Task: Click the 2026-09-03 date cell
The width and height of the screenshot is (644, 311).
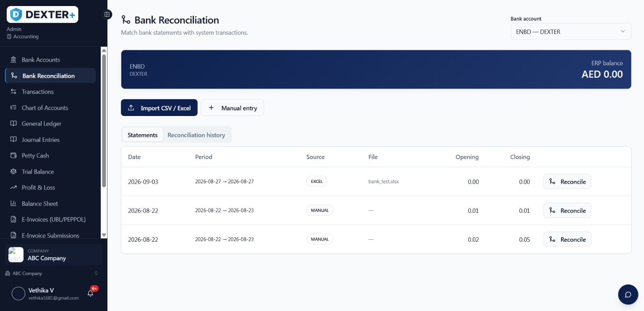Action: pos(143,182)
